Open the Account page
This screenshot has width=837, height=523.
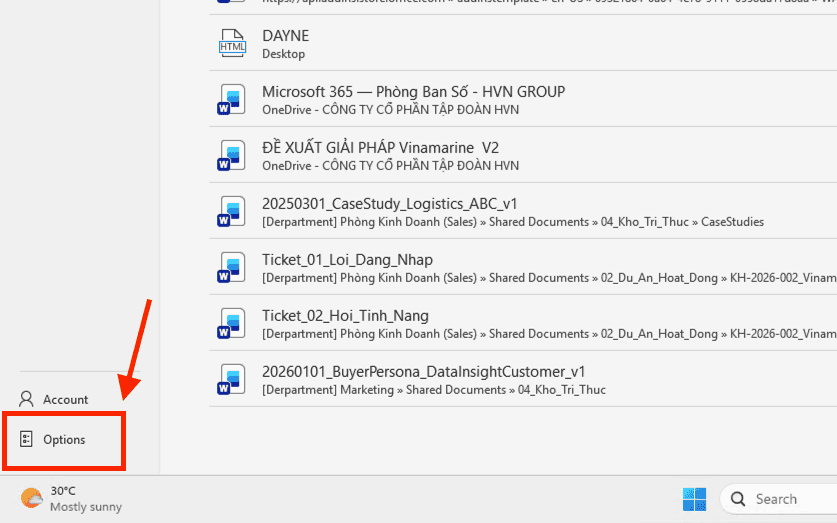65,399
